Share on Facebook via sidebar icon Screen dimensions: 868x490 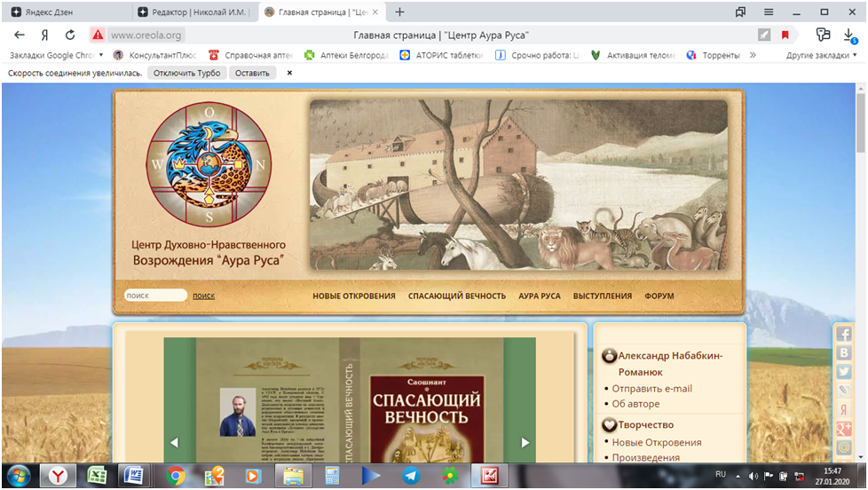844,334
